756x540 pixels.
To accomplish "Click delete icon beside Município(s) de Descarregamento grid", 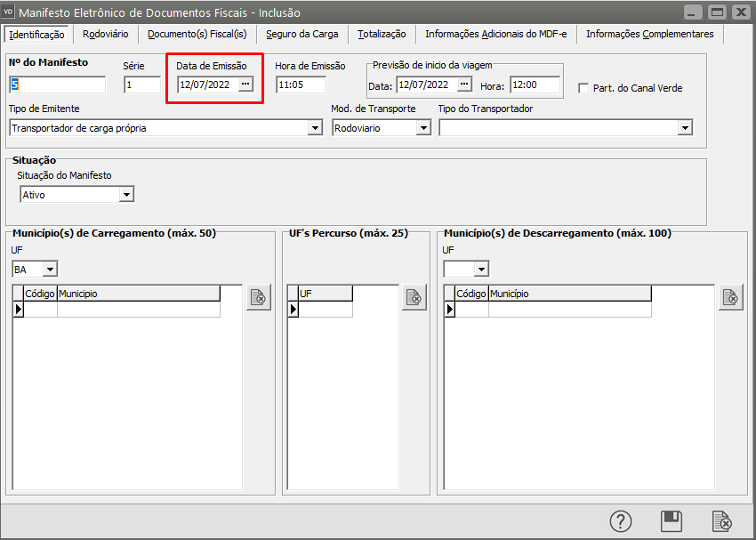I will pos(731,298).
